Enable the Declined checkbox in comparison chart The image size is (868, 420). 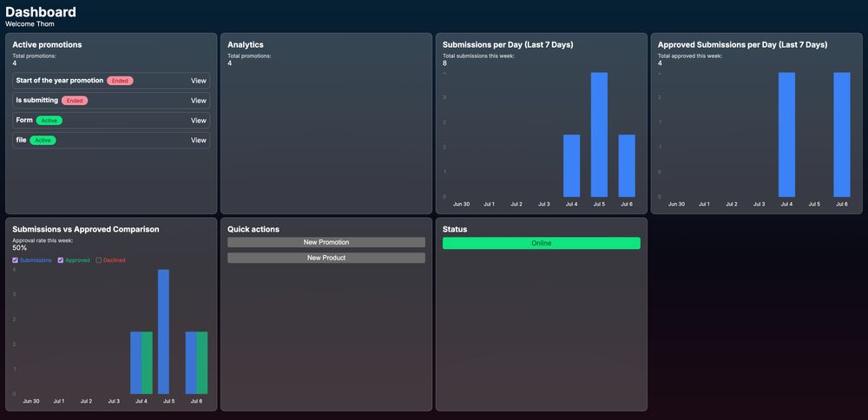(x=99, y=260)
